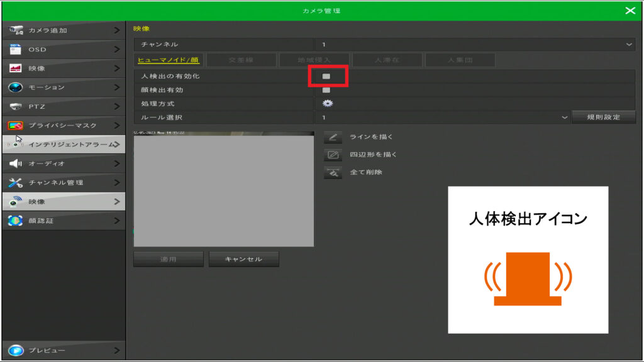Viewport: 644px width, 362px height.
Task: Open プライバシーマスク icon
Action: click(x=16, y=126)
